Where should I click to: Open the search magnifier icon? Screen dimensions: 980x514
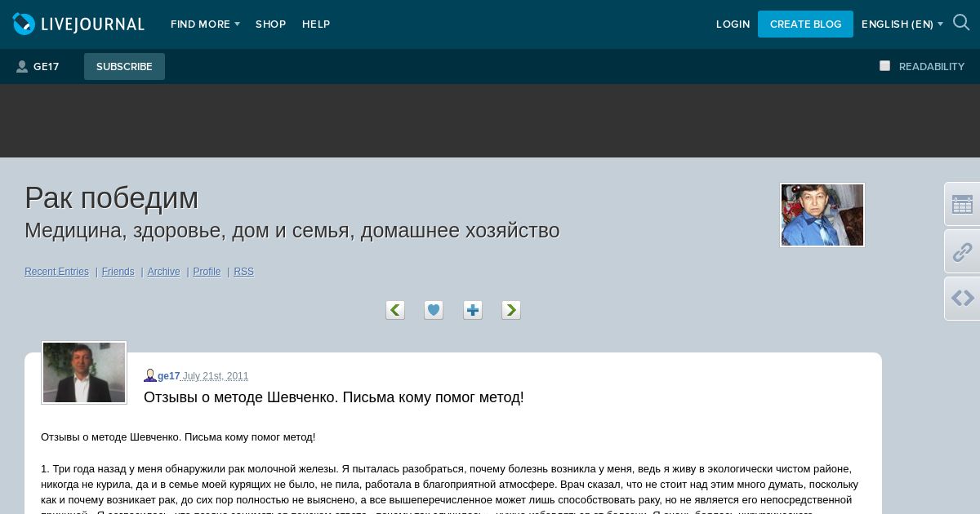point(961,24)
